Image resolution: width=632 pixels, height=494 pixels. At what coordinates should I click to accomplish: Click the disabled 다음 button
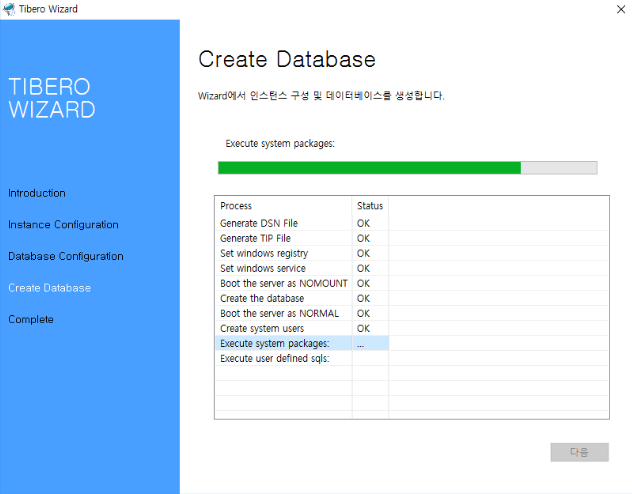pyautogui.click(x=579, y=452)
